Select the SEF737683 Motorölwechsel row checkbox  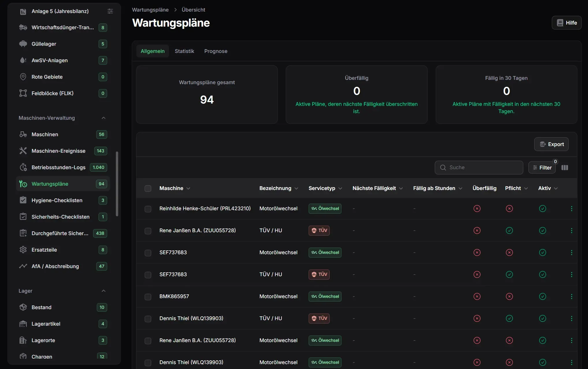pyautogui.click(x=148, y=253)
